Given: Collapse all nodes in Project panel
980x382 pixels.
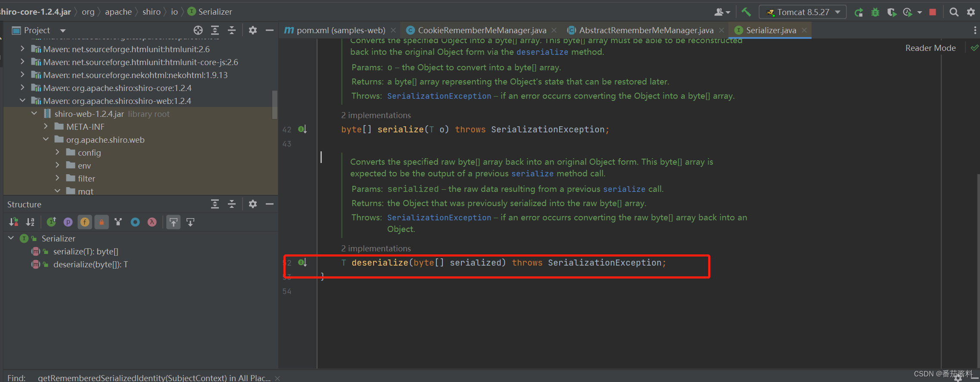Looking at the screenshot, I should (x=232, y=30).
